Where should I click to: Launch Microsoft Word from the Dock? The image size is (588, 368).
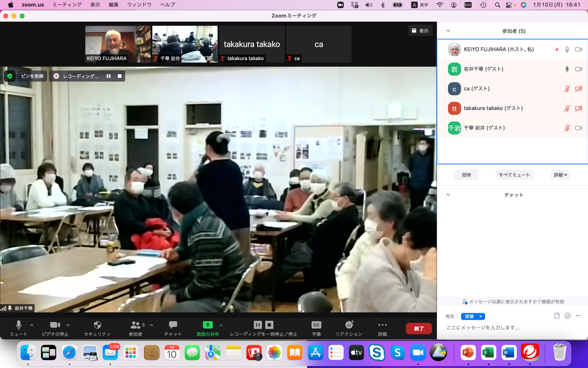[x=509, y=353]
